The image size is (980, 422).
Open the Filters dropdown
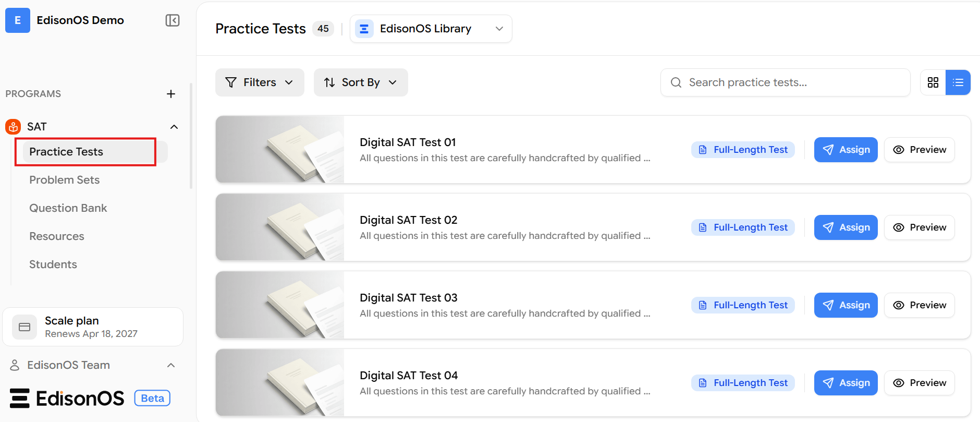pyautogui.click(x=260, y=82)
